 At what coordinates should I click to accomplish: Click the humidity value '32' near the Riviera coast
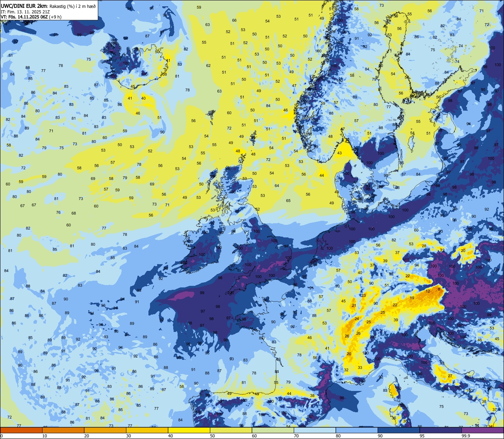coord(346,370)
